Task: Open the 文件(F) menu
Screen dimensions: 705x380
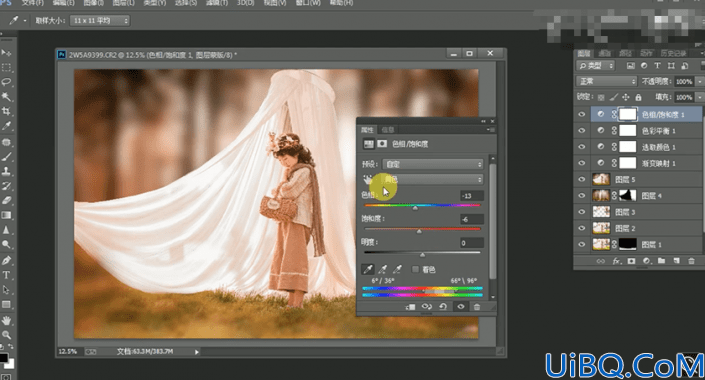Action: coord(33,3)
